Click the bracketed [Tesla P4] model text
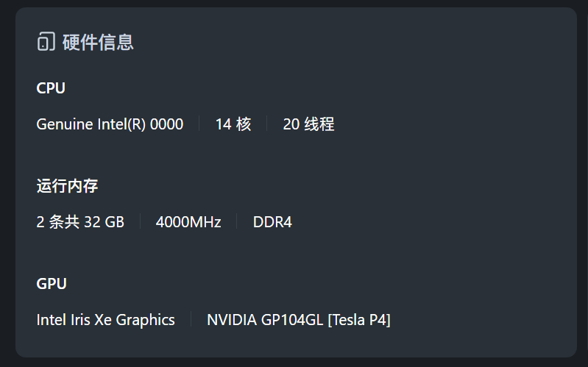Screen dimensions: 588x367 pyautogui.click(x=359, y=320)
